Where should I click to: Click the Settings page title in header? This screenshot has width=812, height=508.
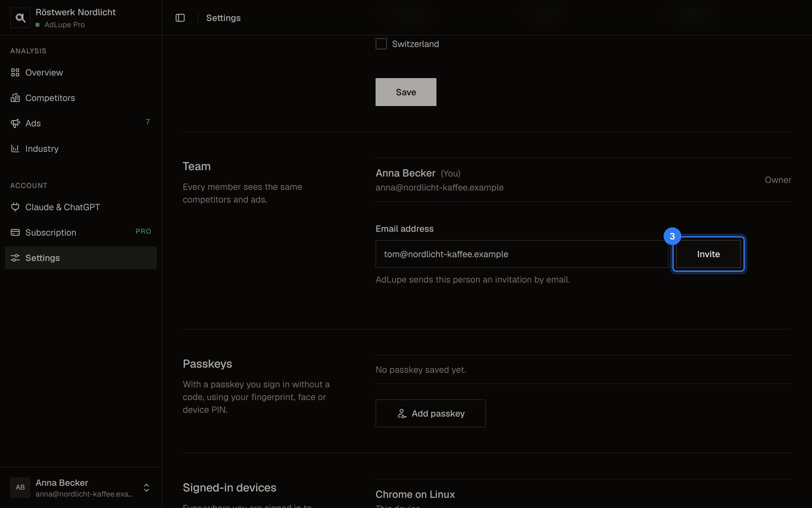(x=224, y=18)
